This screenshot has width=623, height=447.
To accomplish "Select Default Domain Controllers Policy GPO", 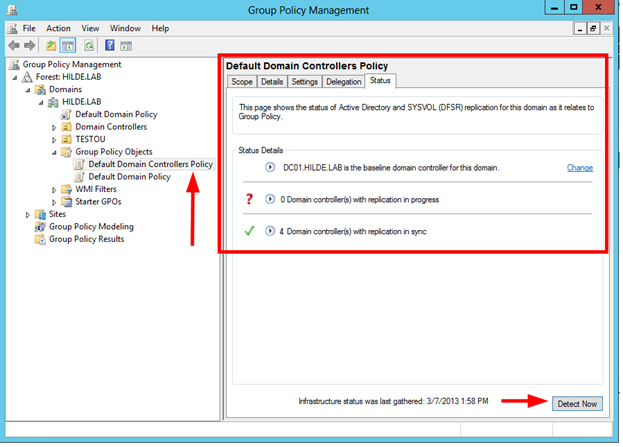I will click(151, 164).
